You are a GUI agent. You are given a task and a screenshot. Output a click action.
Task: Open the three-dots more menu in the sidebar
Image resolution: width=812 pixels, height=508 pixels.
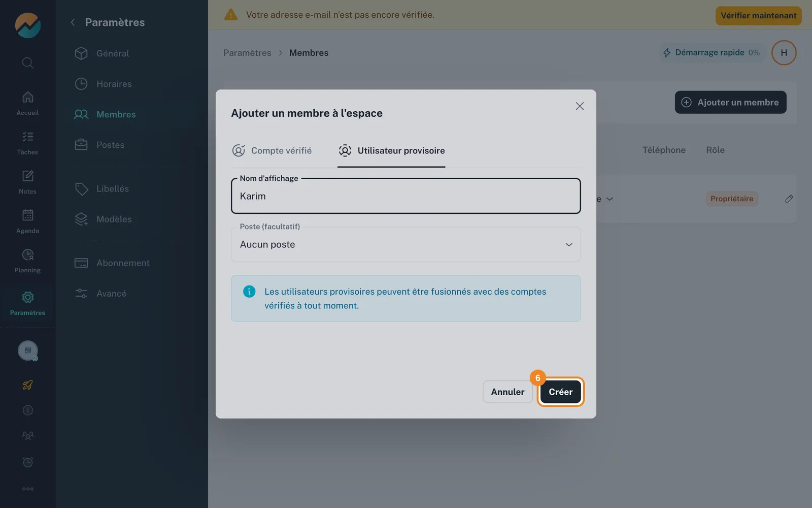(x=28, y=489)
